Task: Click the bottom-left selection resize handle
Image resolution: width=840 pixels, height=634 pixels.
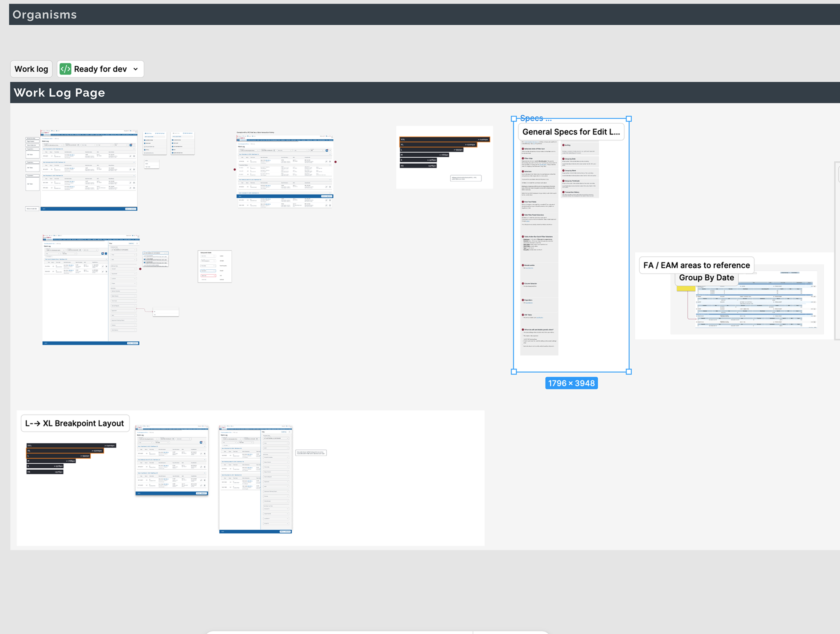Action: pyautogui.click(x=514, y=371)
